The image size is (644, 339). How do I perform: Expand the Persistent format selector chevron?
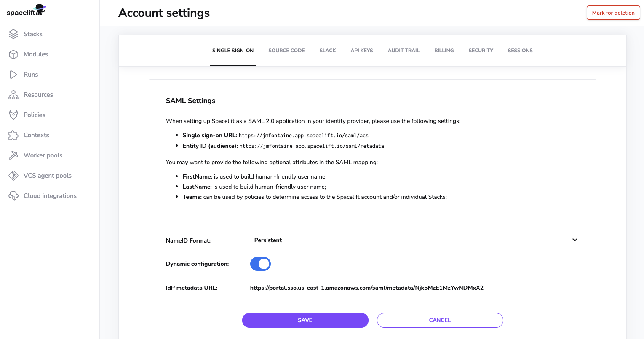click(575, 240)
